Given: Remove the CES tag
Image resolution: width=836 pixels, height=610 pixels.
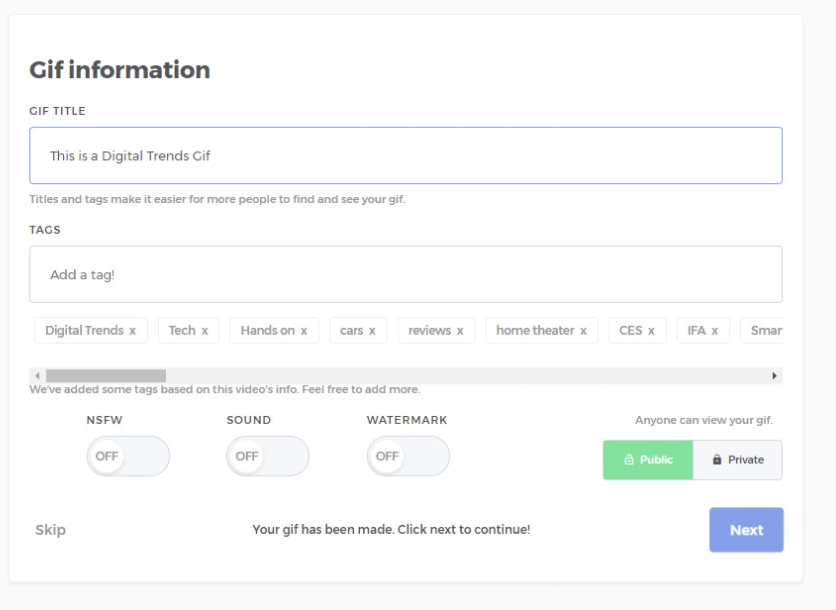Looking at the screenshot, I should (x=651, y=331).
